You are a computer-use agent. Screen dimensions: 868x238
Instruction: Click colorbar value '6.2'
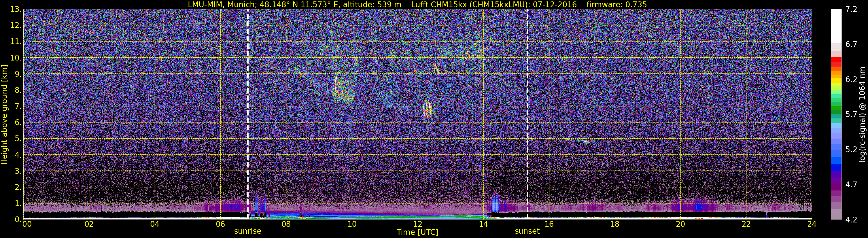tap(851, 80)
